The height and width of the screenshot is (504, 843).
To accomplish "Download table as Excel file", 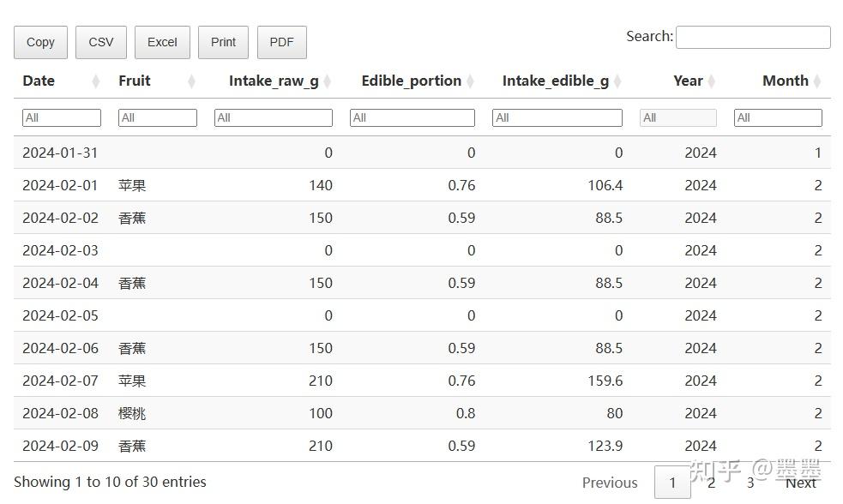I will [162, 42].
